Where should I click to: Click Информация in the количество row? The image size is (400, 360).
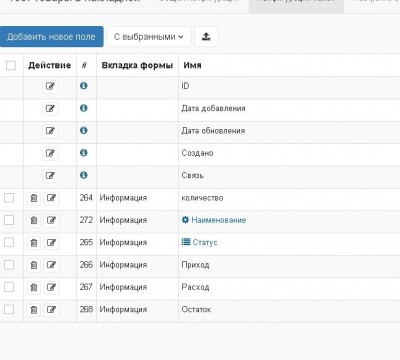123,198
